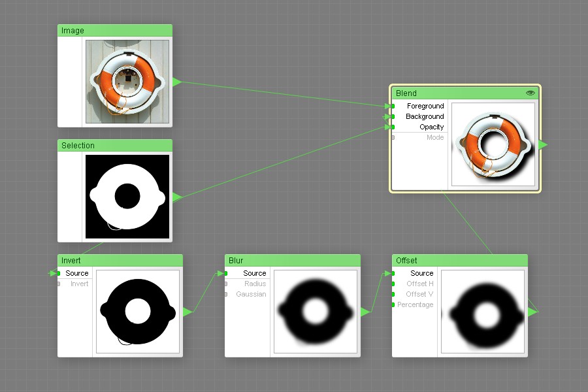The width and height of the screenshot is (588, 392).
Task: Click the Offset V label in Offset node
Action: (419, 295)
